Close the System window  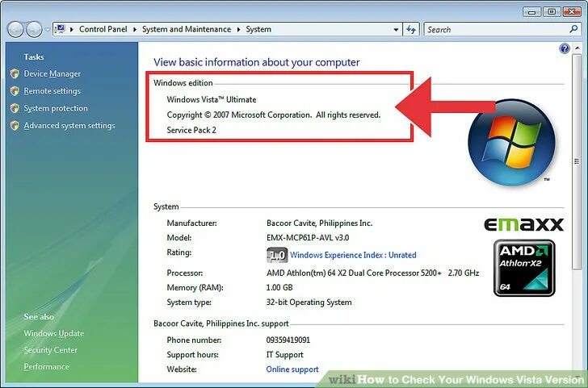pyautogui.click(x=572, y=12)
